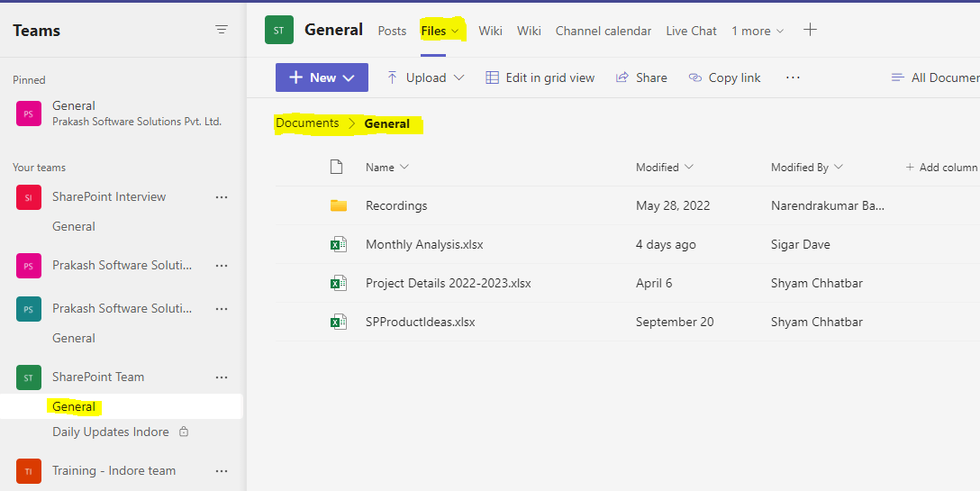
Task: Switch to the Posts tab
Action: point(392,31)
